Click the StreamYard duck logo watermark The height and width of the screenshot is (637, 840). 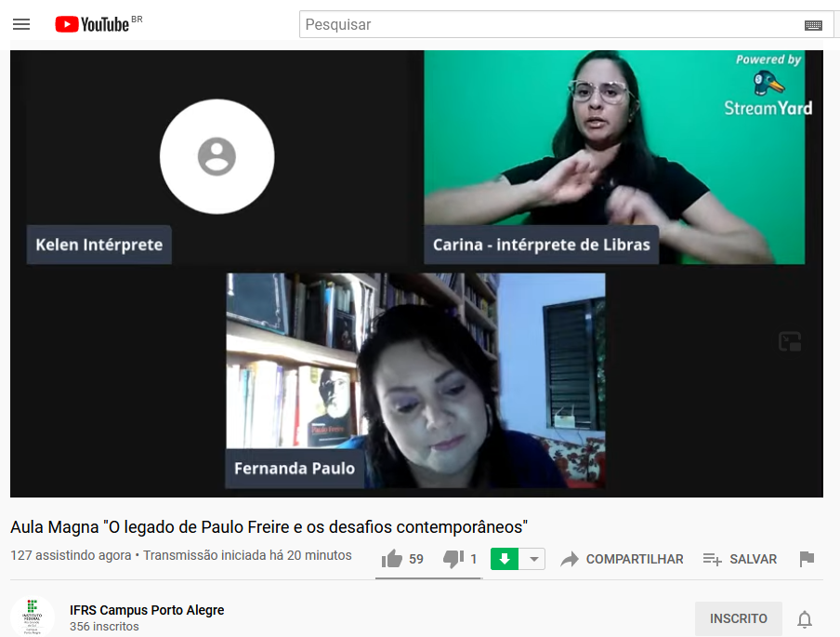[x=768, y=86]
